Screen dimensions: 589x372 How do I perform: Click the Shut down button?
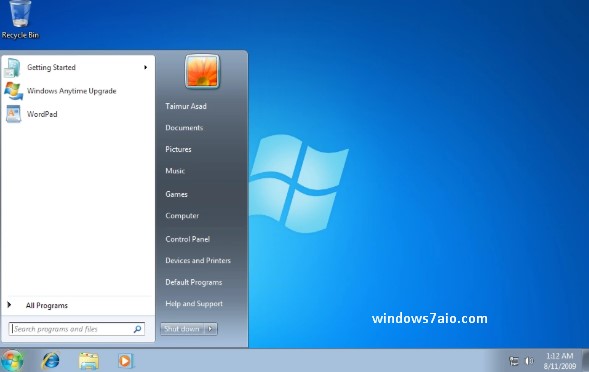coord(182,329)
